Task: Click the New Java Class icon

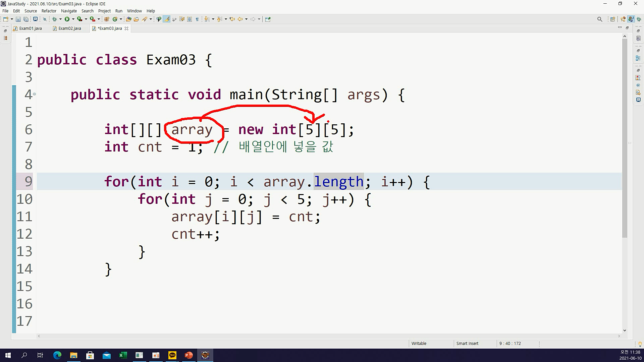Action: [115, 19]
